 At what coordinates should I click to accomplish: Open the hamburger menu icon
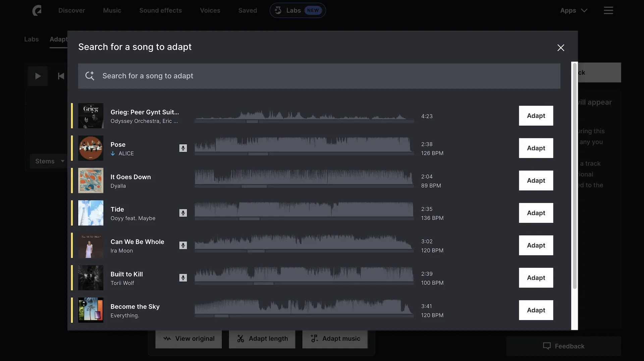(608, 10)
